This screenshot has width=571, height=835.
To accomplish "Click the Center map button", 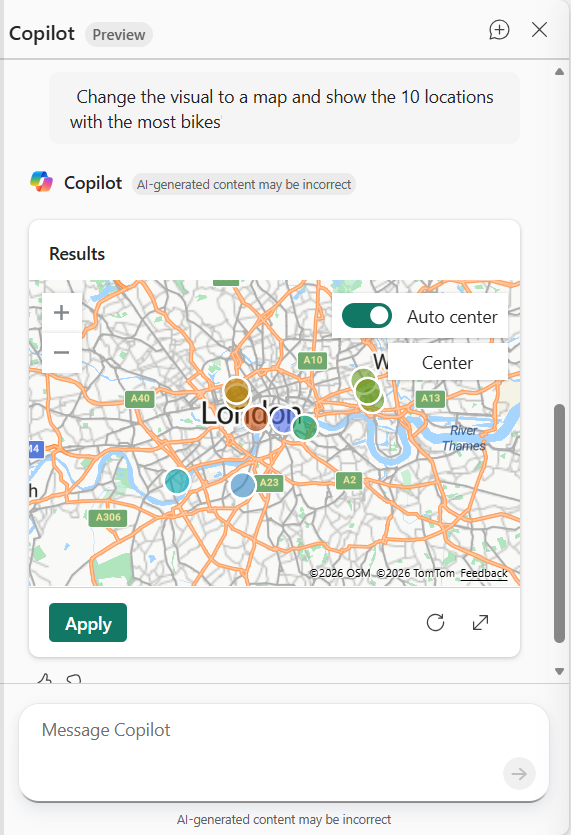I will [x=447, y=363].
